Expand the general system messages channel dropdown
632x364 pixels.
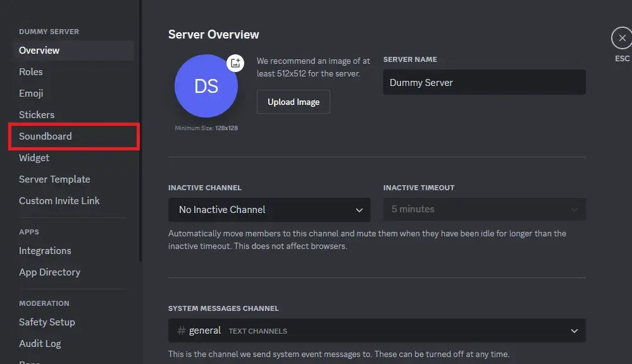tap(377, 331)
